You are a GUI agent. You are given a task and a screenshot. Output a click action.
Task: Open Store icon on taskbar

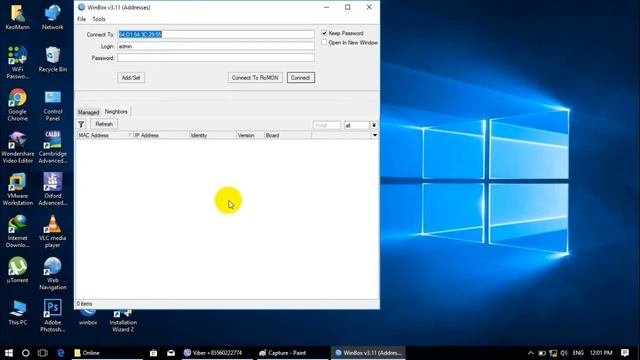click(x=153, y=353)
